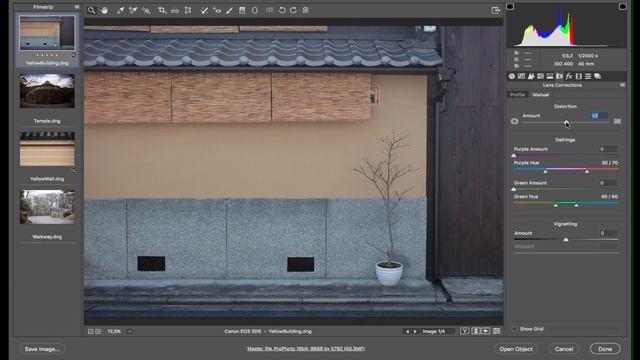The image size is (640, 360).
Task: Enable the Show Grid checkbox
Action: tap(514, 329)
